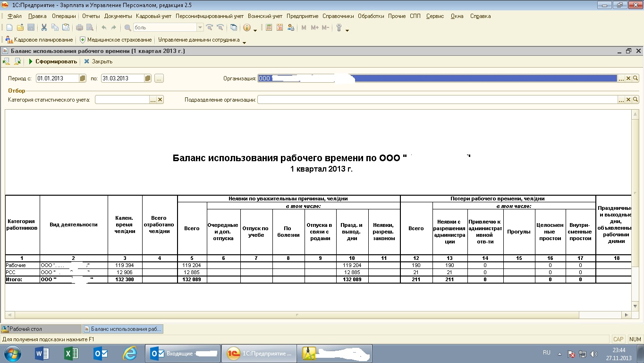The image size is (644, 363).
Task: Click the Undo arrow icon
Action: click(x=103, y=27)
